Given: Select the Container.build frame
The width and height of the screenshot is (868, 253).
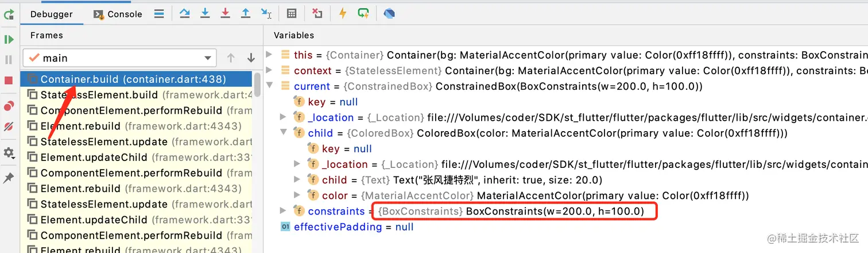Looking at the screenshot, I should pos(137,79).
